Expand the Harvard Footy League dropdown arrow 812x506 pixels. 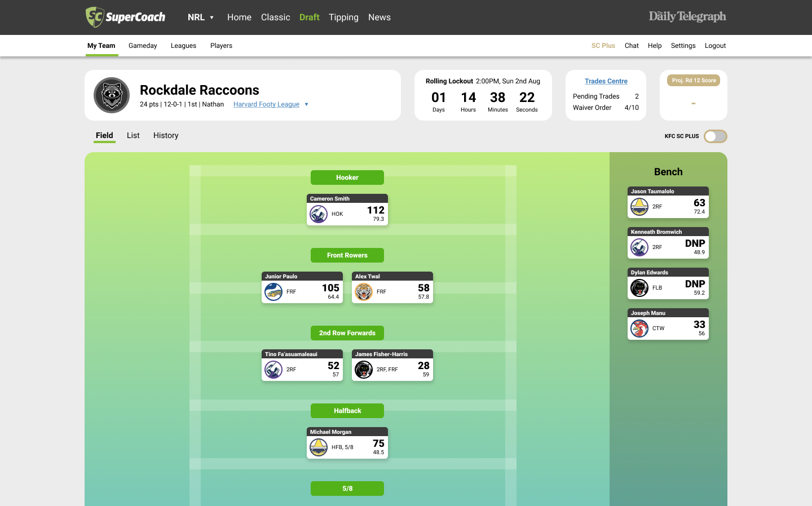click(306, 104)
